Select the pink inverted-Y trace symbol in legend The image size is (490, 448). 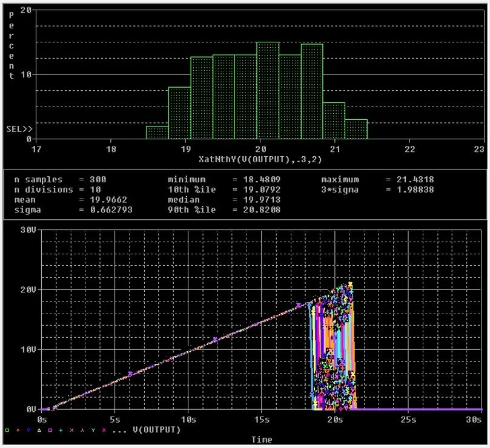[x=82, y=430]
